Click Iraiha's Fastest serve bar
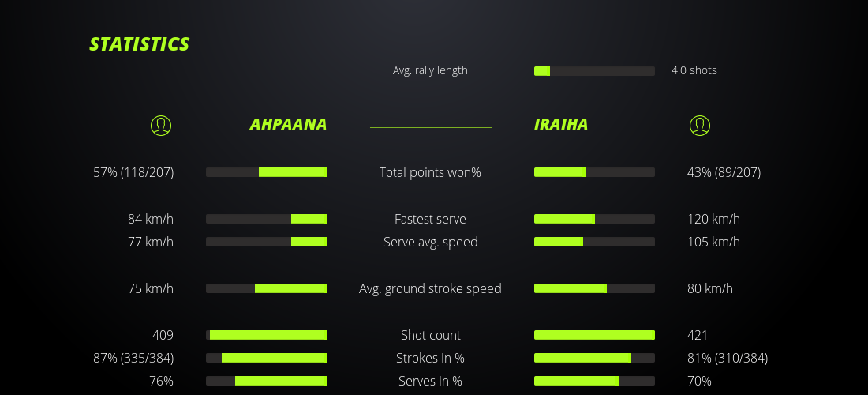This screenshot has height=395, width=868. click(594, 219)
